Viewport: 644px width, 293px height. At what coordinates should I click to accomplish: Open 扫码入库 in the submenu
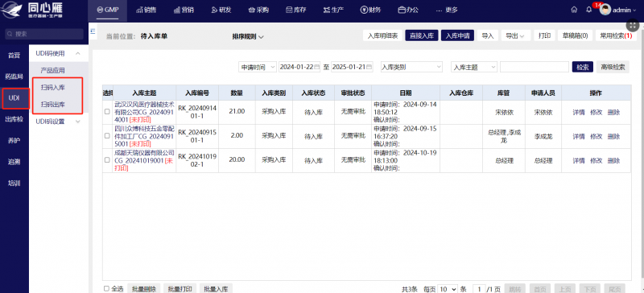[52, 87]
